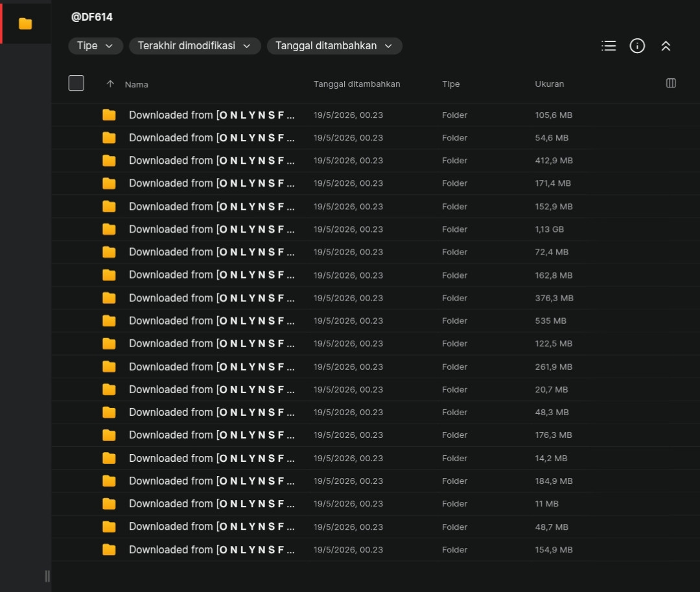This screenshot has height=592, width=700.
Task: Select the folder icon of the 184,9 MB row
Action: (x=109, y=481)
